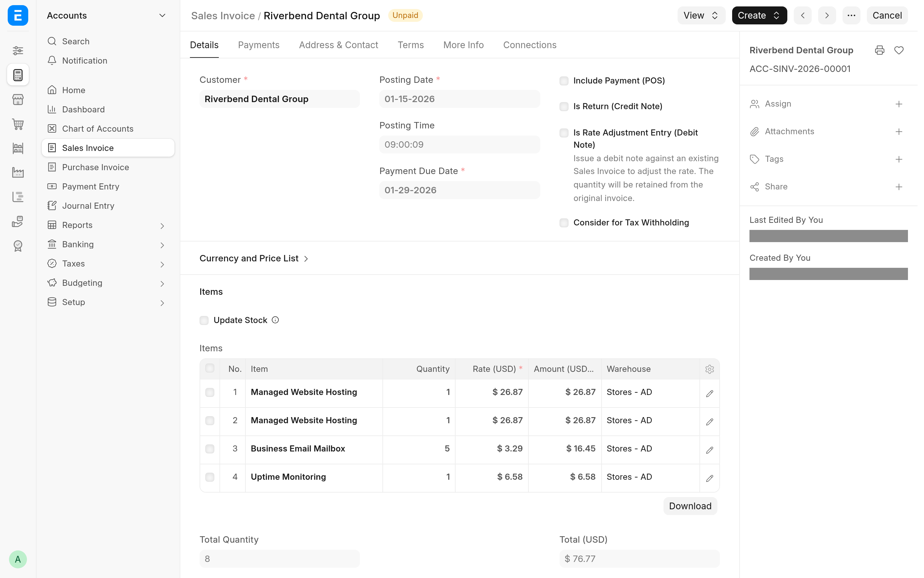Toggle Include Payment (POS) checkbox
The height and width of the screenshot is (578, 924).
(x=564, y=81)
